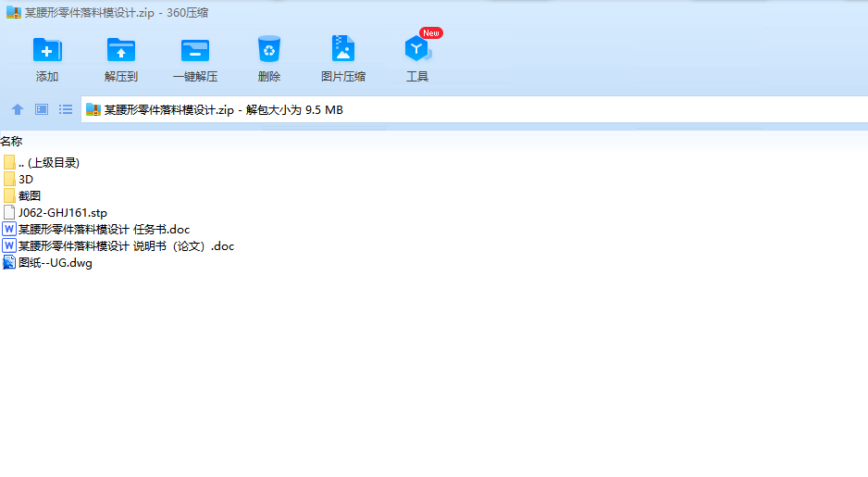
Task: Select the "截图" folder name
Action: click(30, 196)
